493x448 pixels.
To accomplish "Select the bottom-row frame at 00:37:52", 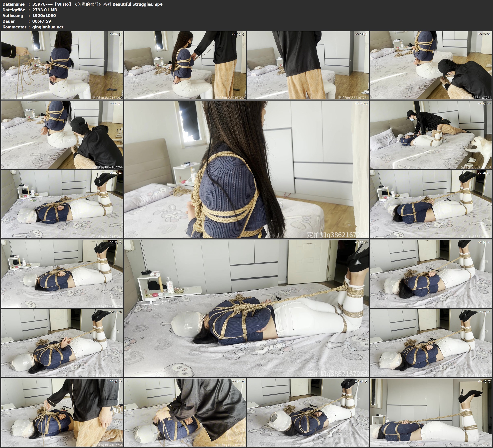I will pyautogui.click(x=62, y=412).
